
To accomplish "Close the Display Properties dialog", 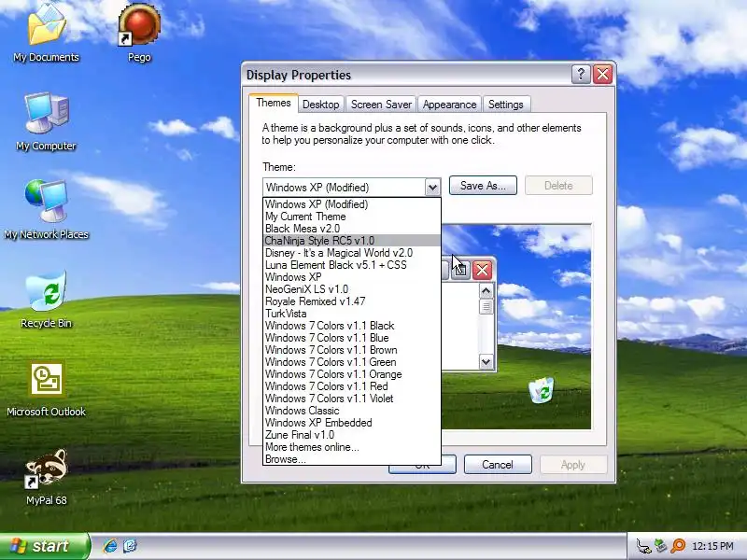I will click(602, 75).
